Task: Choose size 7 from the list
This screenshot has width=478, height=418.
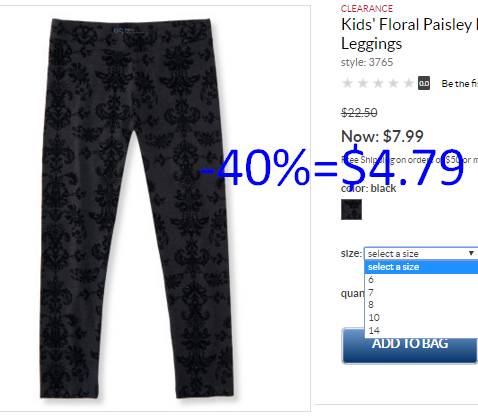Action: pos(422,292)
